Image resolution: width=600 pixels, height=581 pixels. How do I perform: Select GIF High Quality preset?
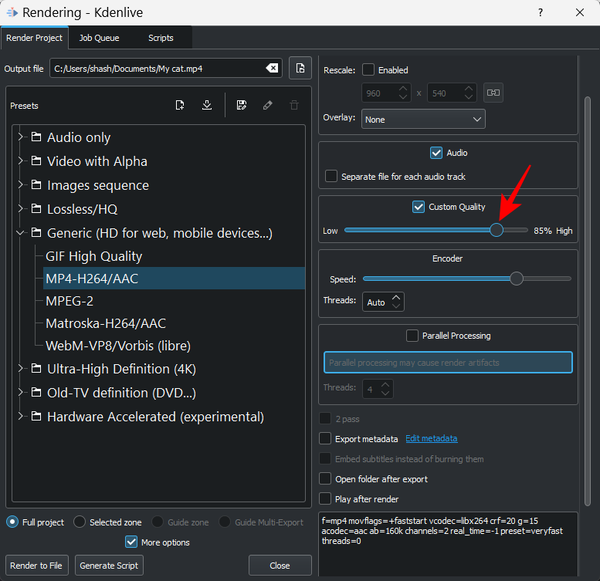(x=94, y=256)
